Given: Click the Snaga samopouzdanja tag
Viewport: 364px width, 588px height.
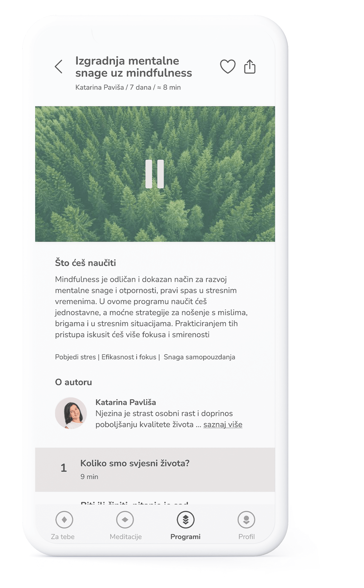Looking at the screenshot, I should click(199, 357).
